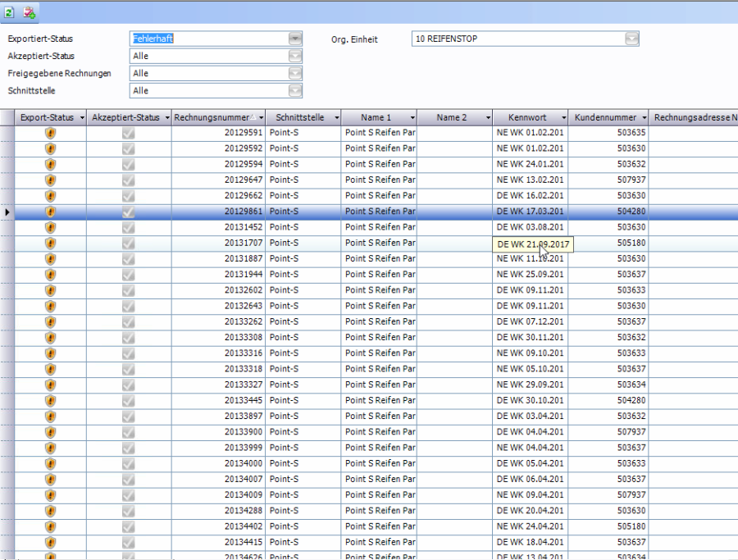Screen dimensions: 738x560
Task: Click export status icon of invoice 20133999
Action: tap(50, 447)
